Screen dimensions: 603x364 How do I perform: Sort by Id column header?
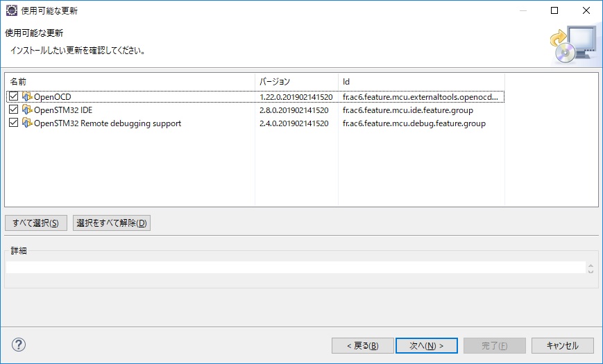click(421, 82)
